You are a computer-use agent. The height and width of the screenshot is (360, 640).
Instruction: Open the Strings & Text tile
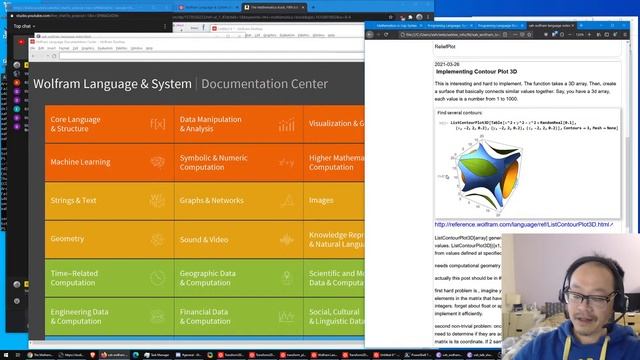click(109, 200)
